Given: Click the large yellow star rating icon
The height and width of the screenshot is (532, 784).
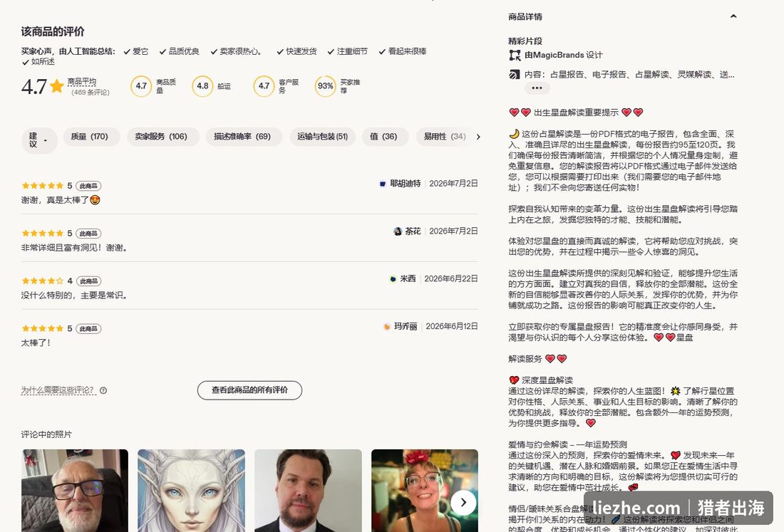Looking at the screenshot, I should click(x=57, y=86).
